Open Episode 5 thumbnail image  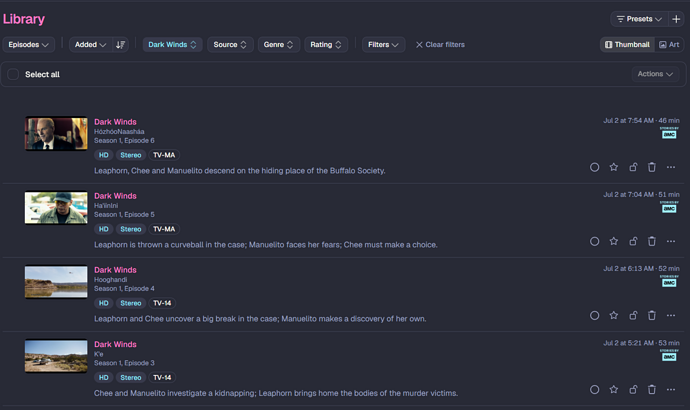56,207
